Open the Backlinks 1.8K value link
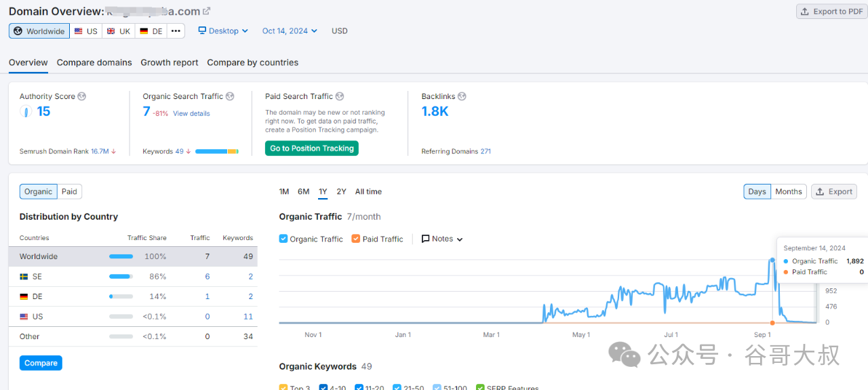Screen dimensions: 868x390 click(x=435, y=111)
